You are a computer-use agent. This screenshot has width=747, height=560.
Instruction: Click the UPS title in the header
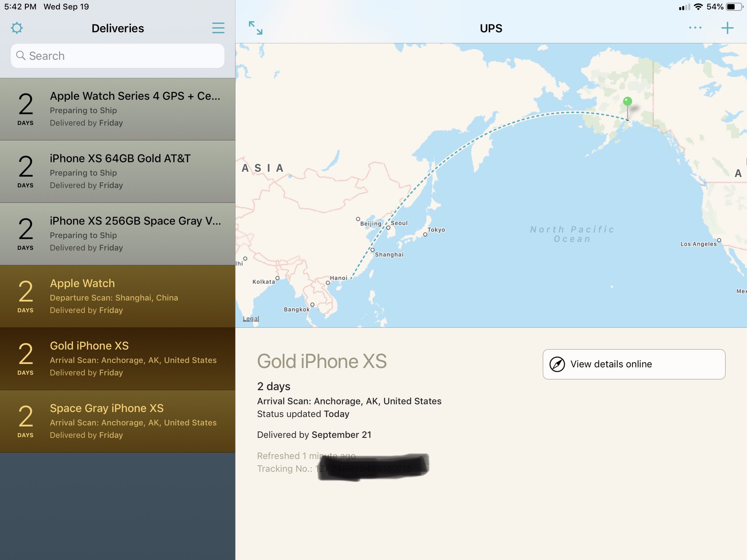click(x=491, y=28)
